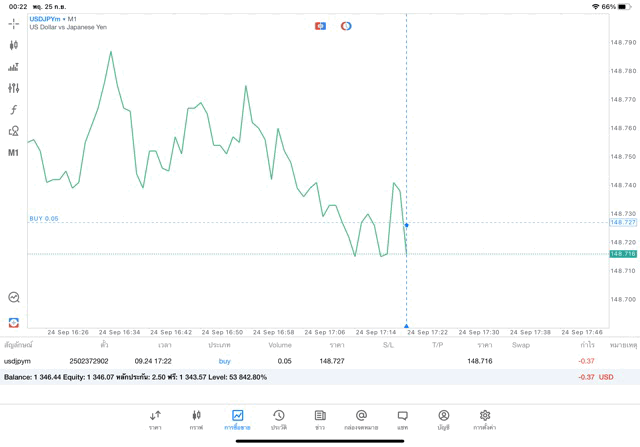
Task: Open chart settings sliders icon
Action: pyautogui.click(x=14, y=88)
